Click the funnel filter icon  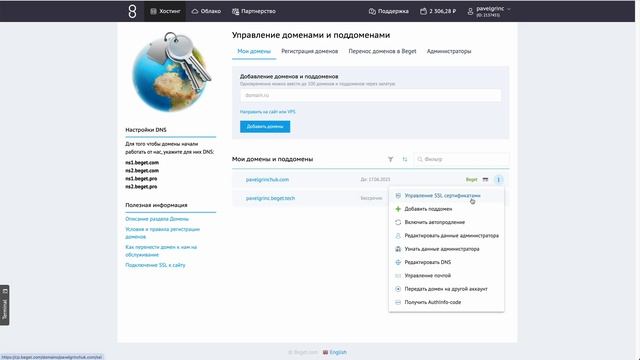tap(391, 159)
